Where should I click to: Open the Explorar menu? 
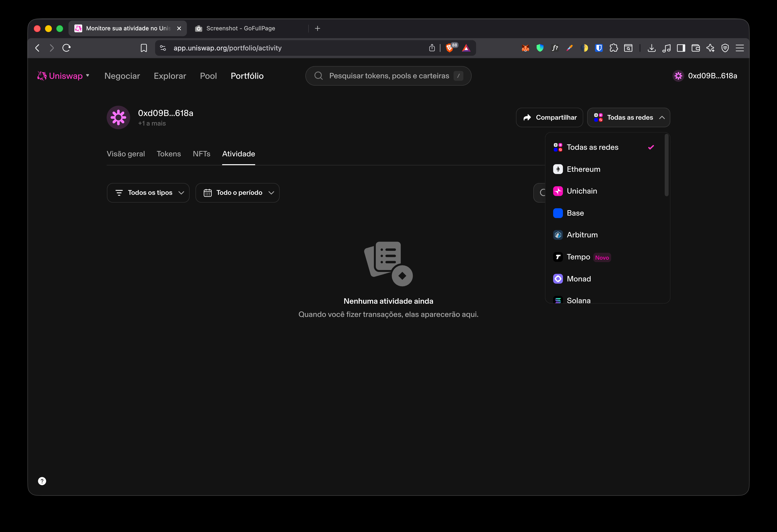point(170,76)
